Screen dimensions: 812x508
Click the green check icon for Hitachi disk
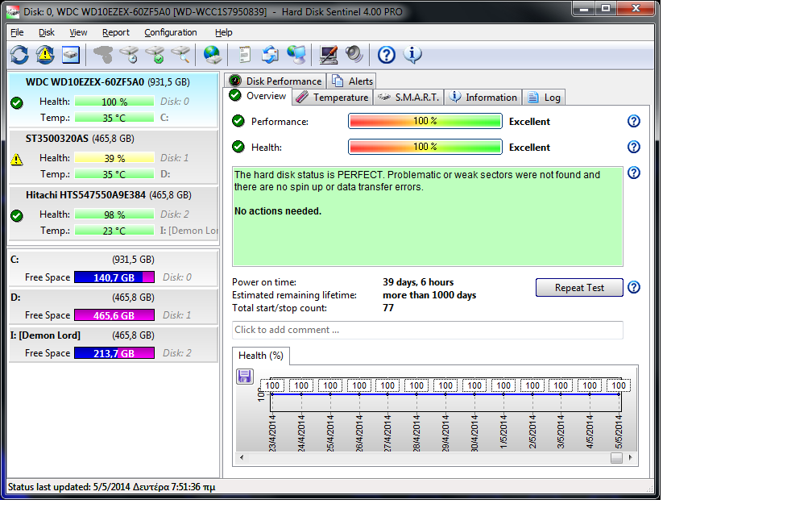click(x=17, y=215)
